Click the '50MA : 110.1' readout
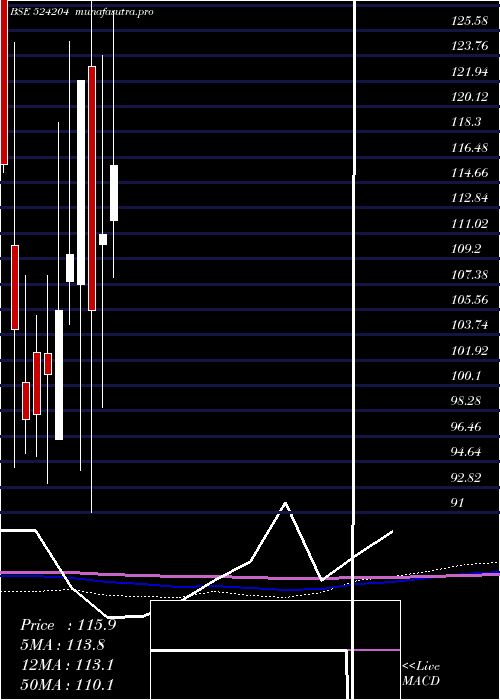 pyautogui.click(x=67, y=684)
